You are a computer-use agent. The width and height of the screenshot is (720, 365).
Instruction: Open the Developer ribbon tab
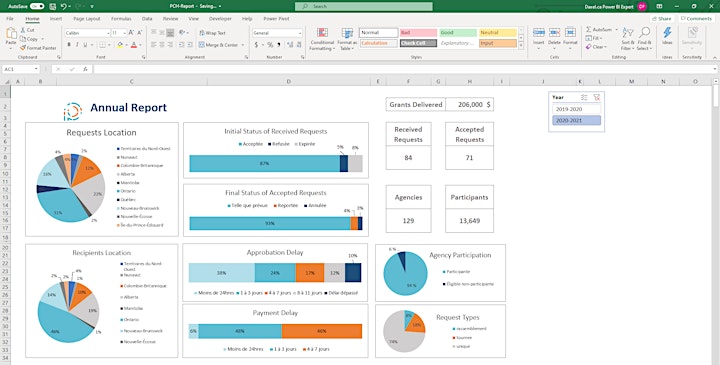coord(220,19)
